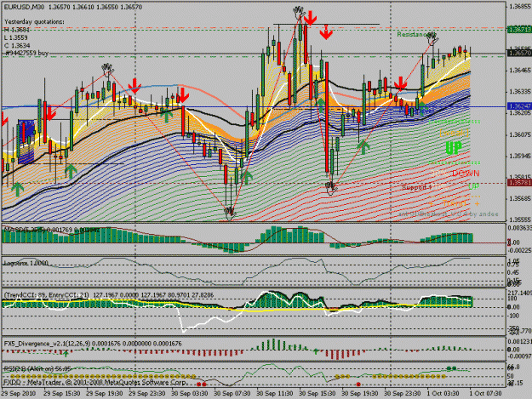Image resolution: width=532 pixels, height=399 pixels.
Task: Select the 'Yesterday quotations:' label
Action: point(34,22)
